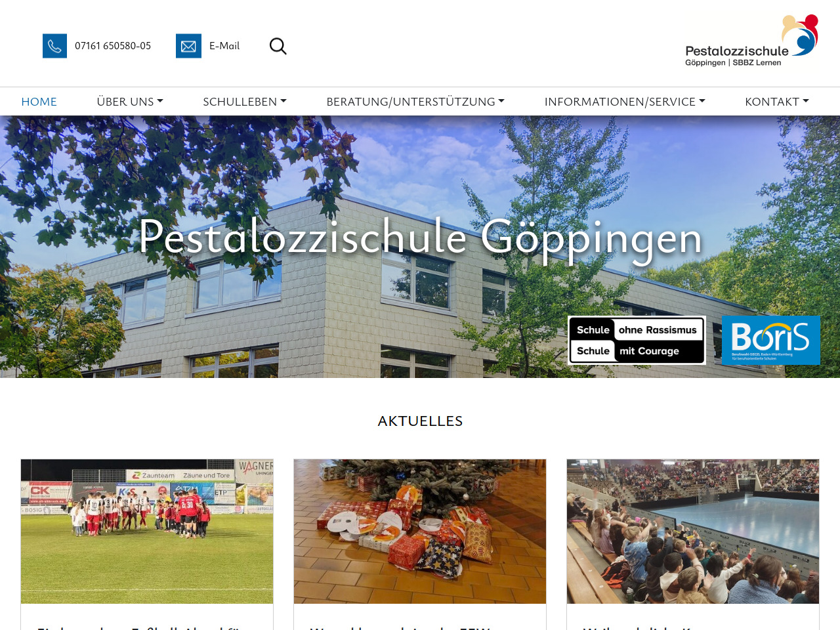Open the sports arena audience thumbnail
Viewport: 840px width, 630px height.
pos(693,532)
